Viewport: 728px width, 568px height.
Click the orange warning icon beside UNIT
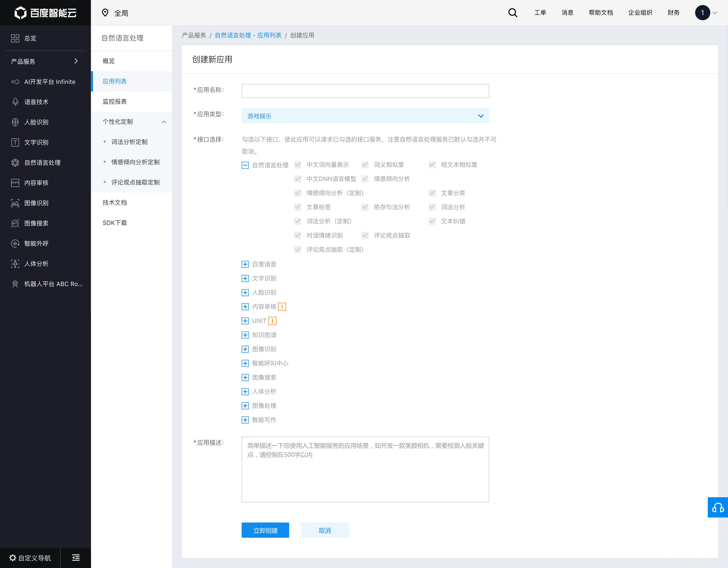[x=272, y=321]
